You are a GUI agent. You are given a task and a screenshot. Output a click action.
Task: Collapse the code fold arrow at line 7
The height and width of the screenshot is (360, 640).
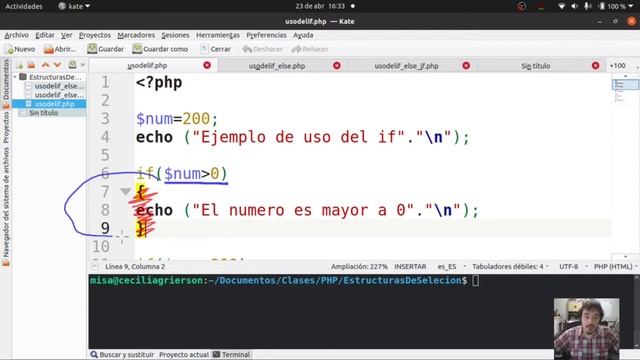125,191
